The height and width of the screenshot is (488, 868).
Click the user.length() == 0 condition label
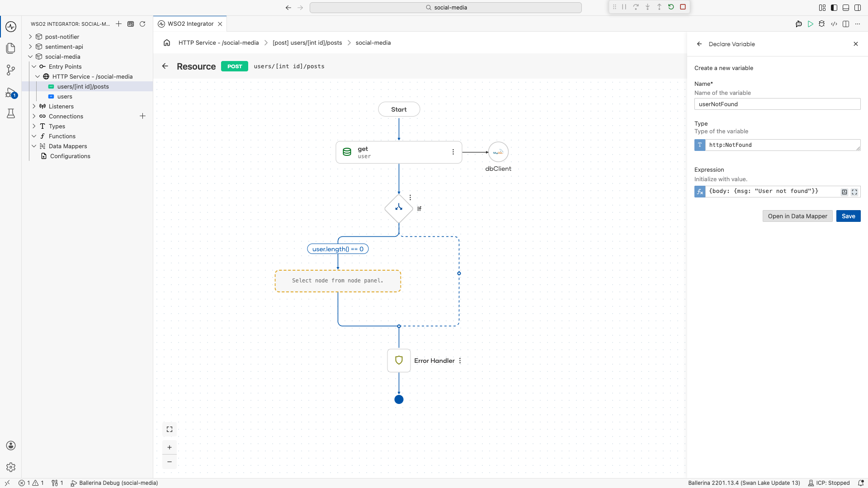click(x=338, y=249)
